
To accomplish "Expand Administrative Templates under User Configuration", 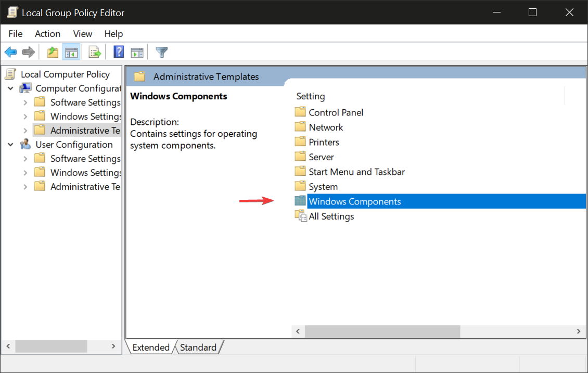I will tap(25, 187).
